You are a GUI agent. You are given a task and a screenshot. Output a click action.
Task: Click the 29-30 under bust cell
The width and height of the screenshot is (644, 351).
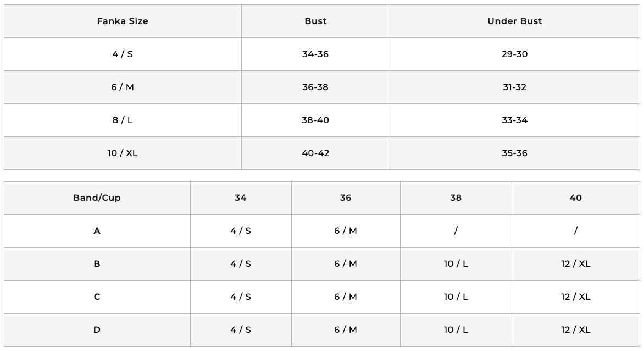pos(514,54)
